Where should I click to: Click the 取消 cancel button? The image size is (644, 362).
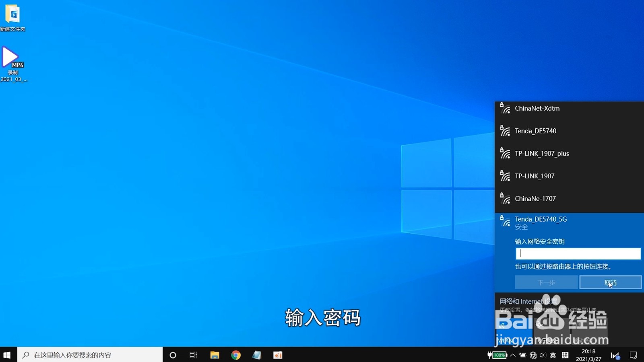pos(610,282)
